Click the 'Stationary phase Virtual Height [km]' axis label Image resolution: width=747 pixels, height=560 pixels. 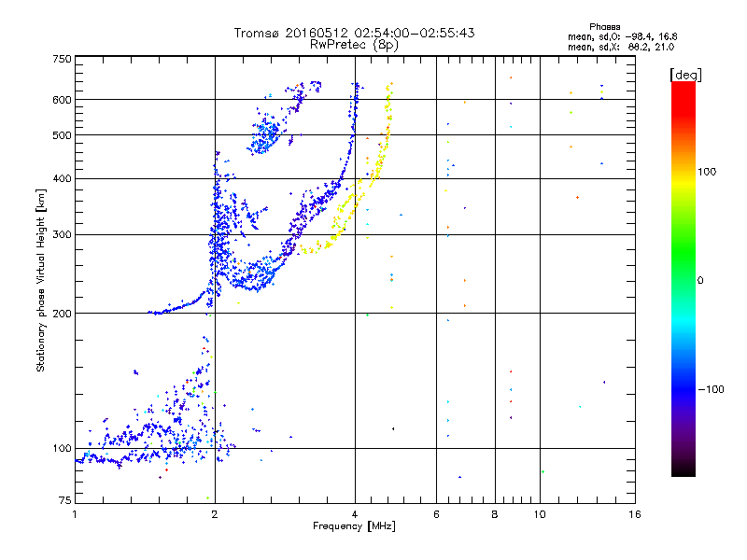41,281
